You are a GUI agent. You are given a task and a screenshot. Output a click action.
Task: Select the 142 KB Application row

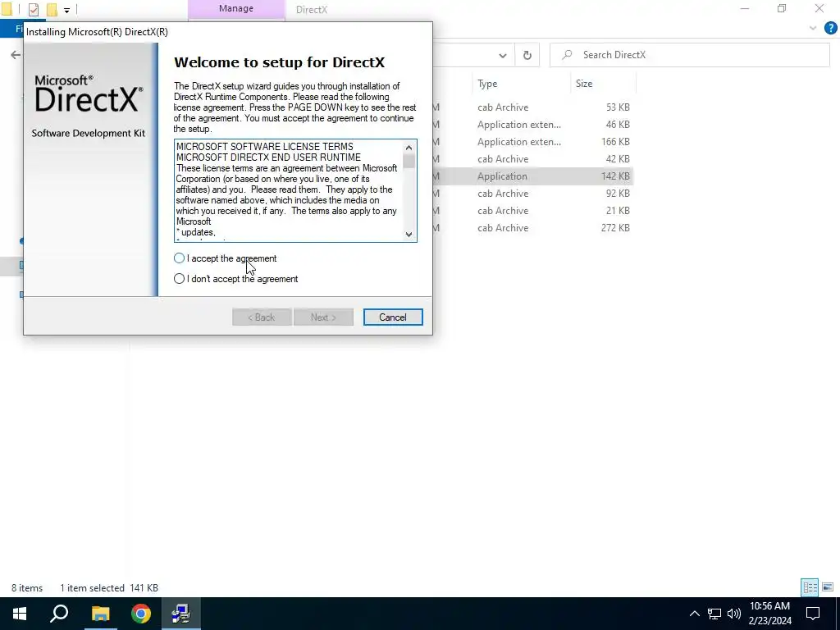click(x=533, y=176)
